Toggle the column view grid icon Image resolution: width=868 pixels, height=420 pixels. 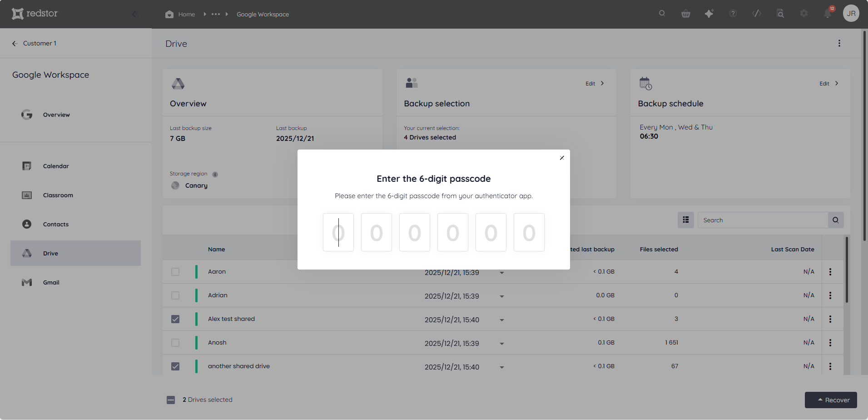pos(686,220)
